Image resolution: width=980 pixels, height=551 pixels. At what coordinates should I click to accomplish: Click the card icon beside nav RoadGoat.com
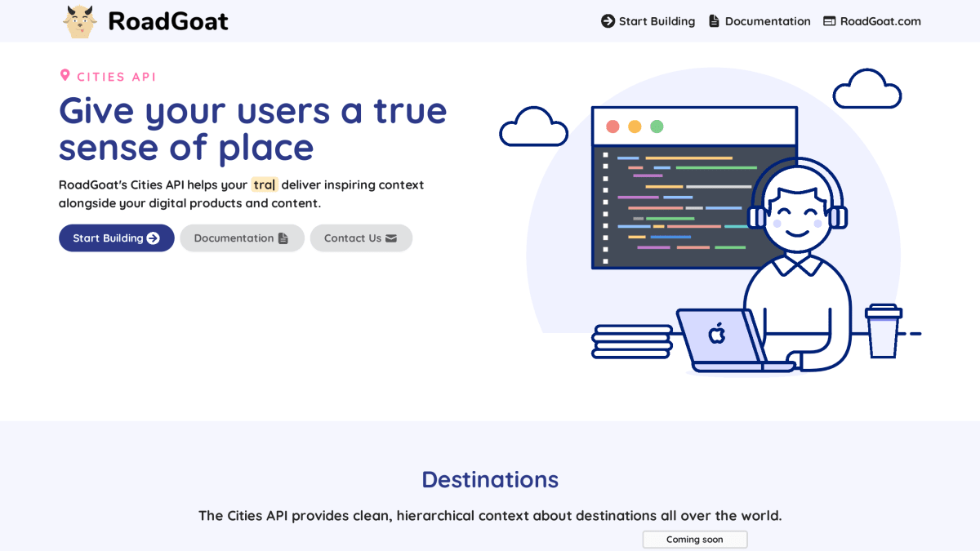pyautogui.click(x=830, y=21)
